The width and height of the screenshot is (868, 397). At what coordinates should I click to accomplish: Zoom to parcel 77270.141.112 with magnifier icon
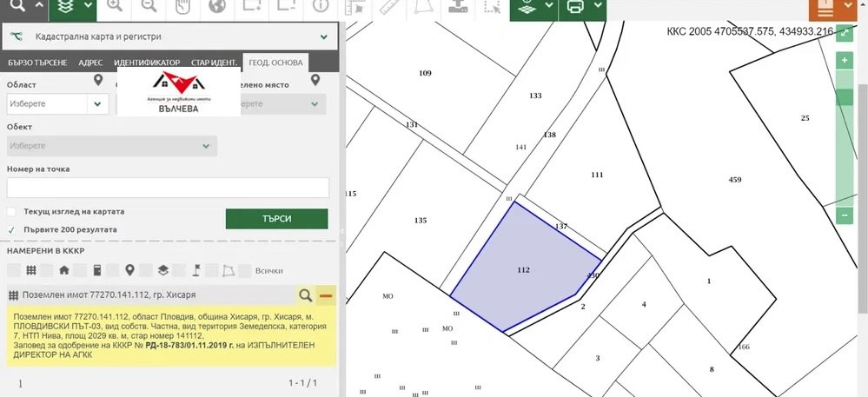306,295
